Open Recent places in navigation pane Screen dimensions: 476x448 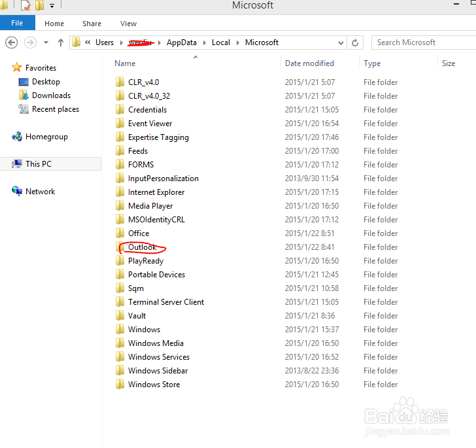point(56,109)
